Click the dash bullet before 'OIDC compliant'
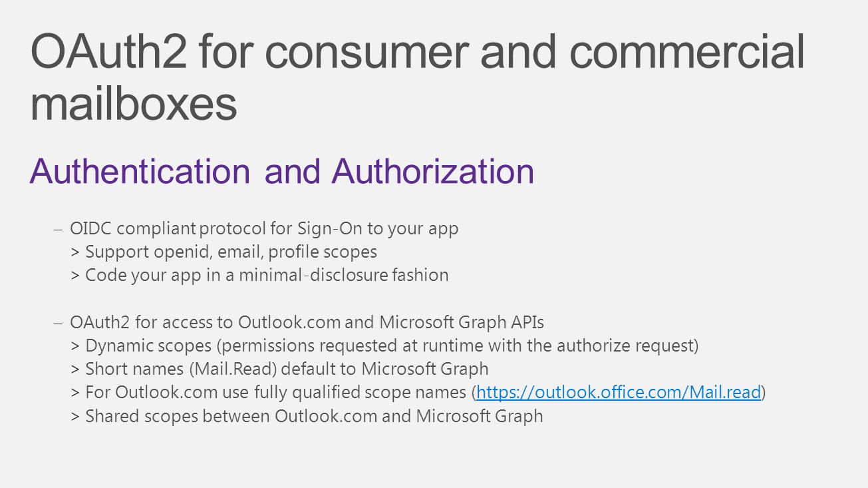 pos(59,230)
